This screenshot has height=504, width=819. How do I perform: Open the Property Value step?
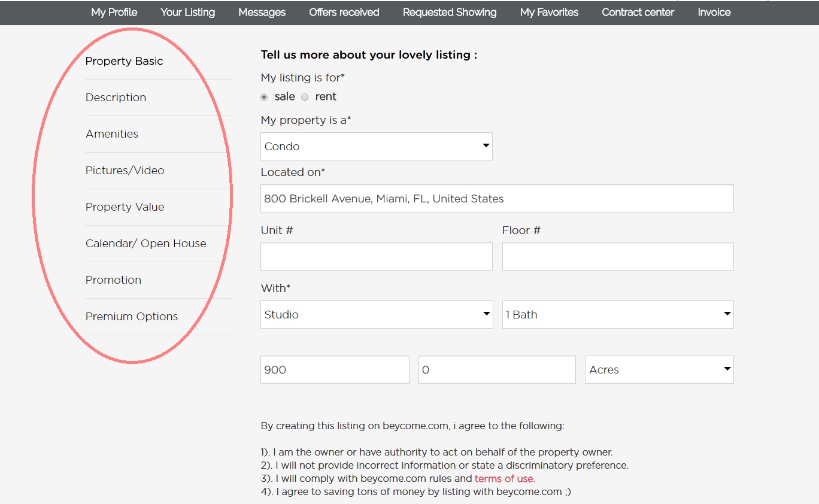coord(125,207)
